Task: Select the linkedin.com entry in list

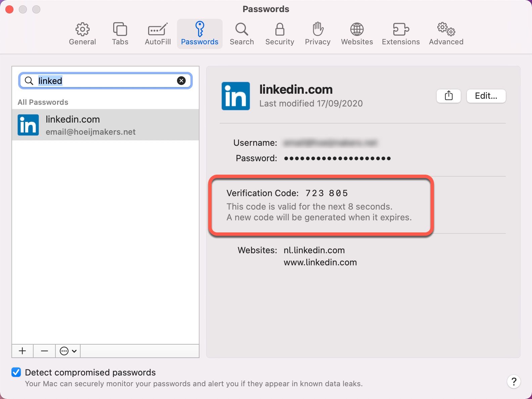Action: coord(105,125)
